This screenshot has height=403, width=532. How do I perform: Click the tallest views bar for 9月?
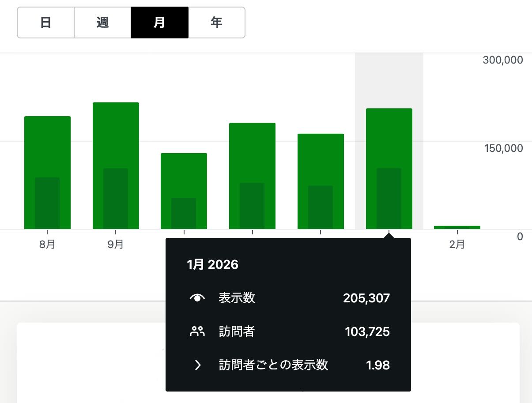click(116, 132)
